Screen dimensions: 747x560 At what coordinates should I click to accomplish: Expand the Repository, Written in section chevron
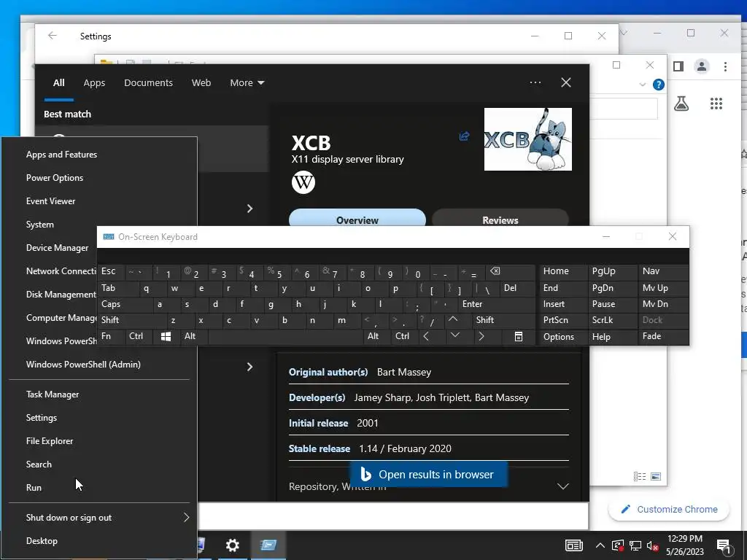(x=562, y=486)
